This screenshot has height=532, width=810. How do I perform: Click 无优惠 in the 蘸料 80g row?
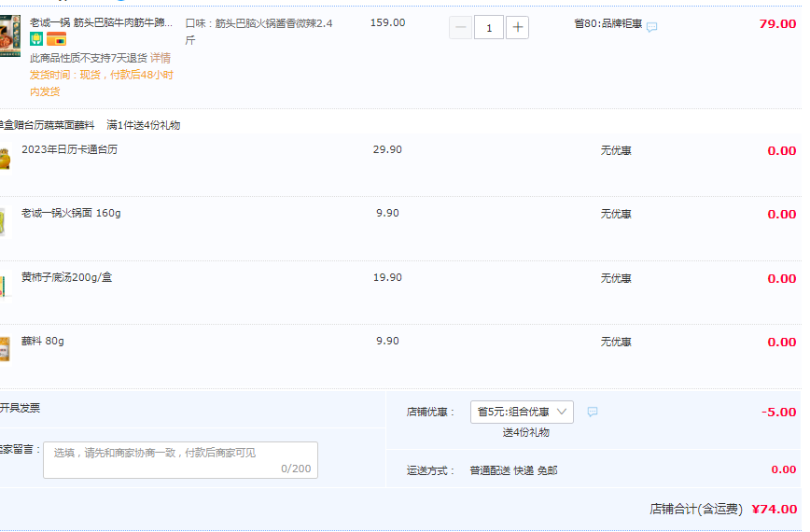[x=616, y=342]
